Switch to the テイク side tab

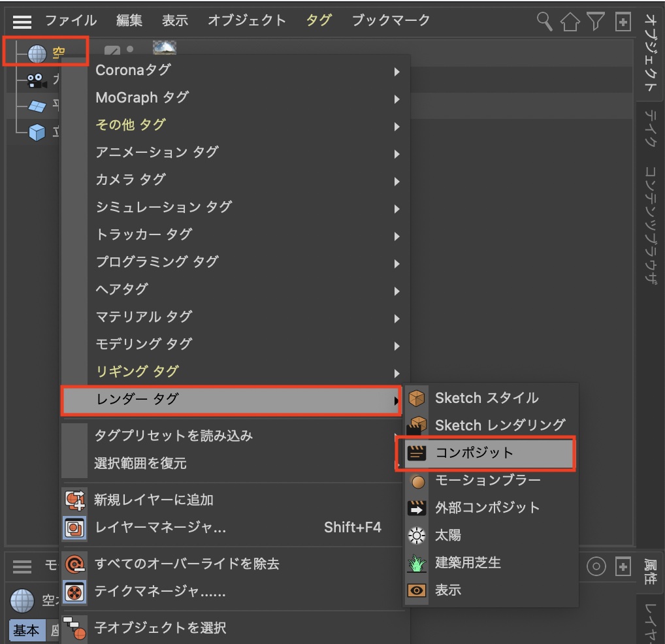pos(650,128)
